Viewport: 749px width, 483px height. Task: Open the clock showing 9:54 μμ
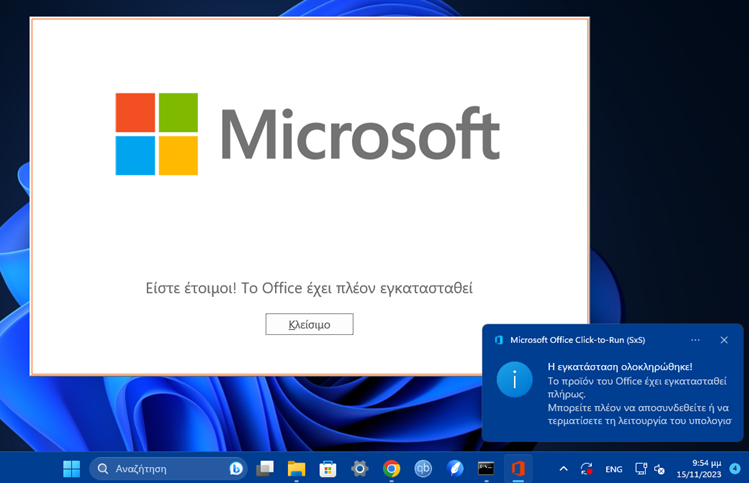click(x=699, y=469)
